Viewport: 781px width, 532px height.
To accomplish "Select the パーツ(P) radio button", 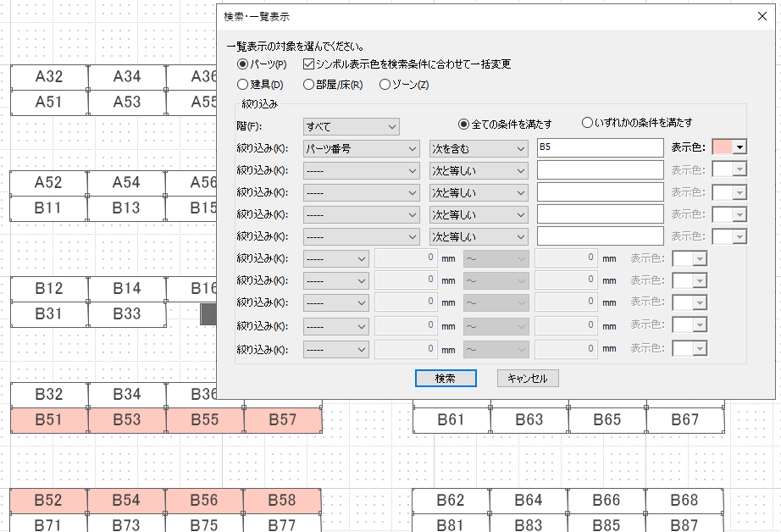I will pyautogui.click(x=243, y=64).
